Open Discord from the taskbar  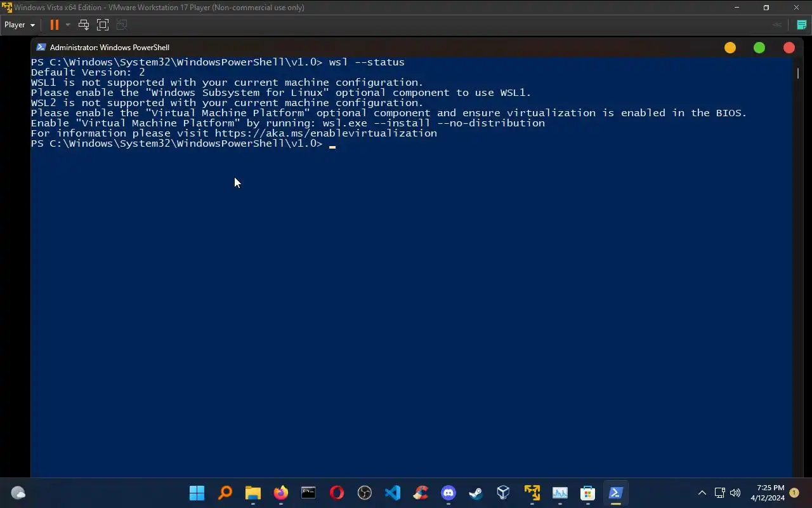pos(449,493)
